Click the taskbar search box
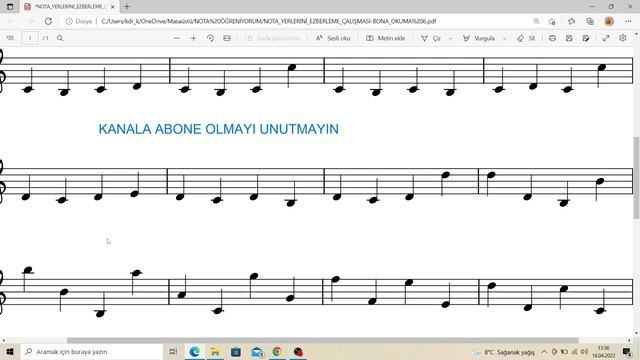The image size is (640, 360). 92,351
